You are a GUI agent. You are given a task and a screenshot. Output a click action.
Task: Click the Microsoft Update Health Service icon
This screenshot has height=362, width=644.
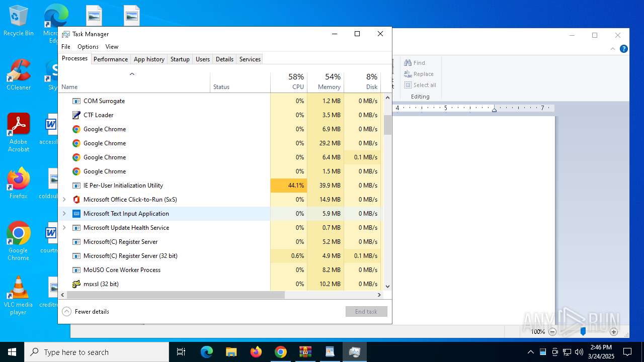[76, 228]
